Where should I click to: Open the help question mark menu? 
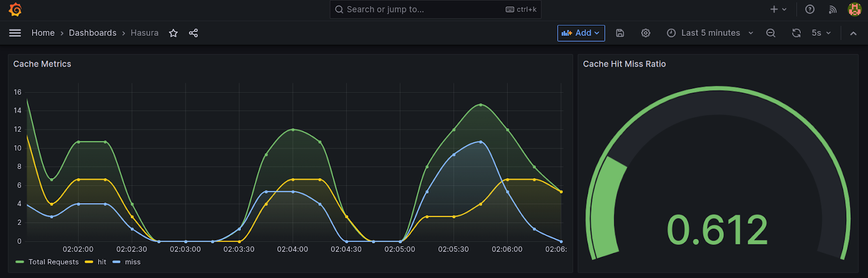[809, 9]
